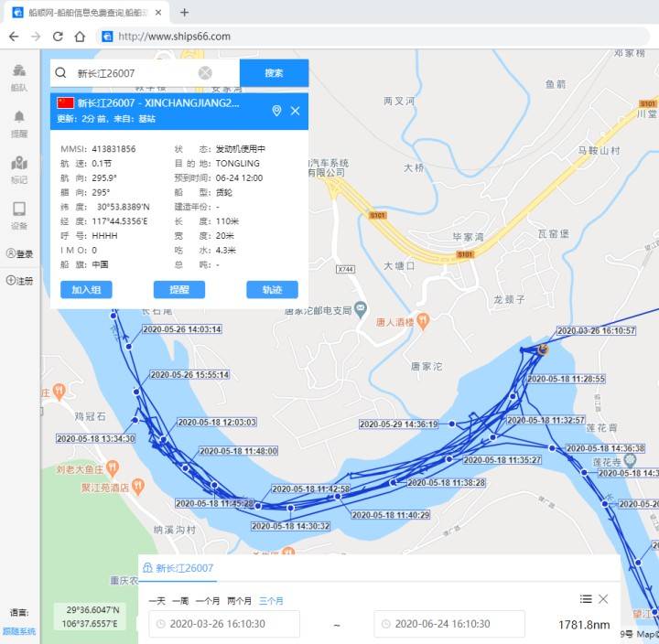Click the 聚江苑酒店 restaurant pin
The image size is (659, 644).
(x=138, y=486)
